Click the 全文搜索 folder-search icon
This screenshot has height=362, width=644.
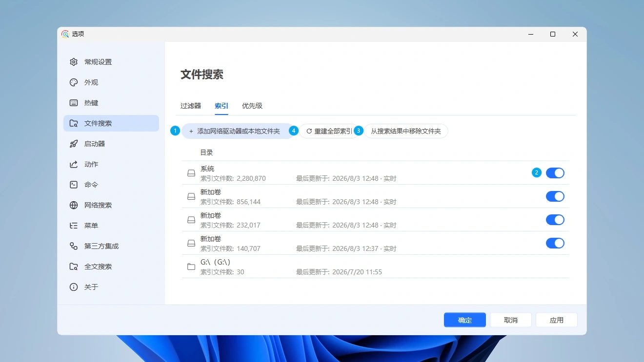[74, 267]
